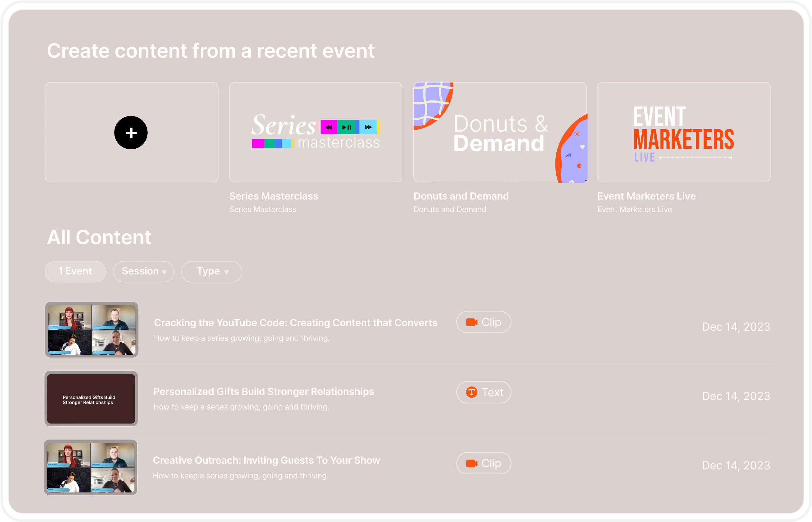812x522 pixels.
Task: Select the Clip icon beside Creative Outreach session
Action: point(483,463)
